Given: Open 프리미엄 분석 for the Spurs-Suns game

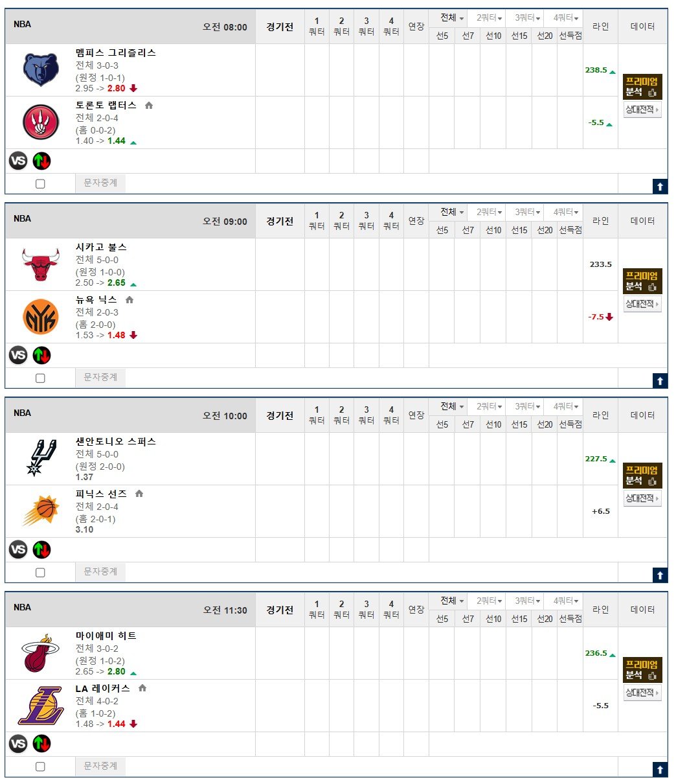Looking at the screenshot, I should (642, 476).
